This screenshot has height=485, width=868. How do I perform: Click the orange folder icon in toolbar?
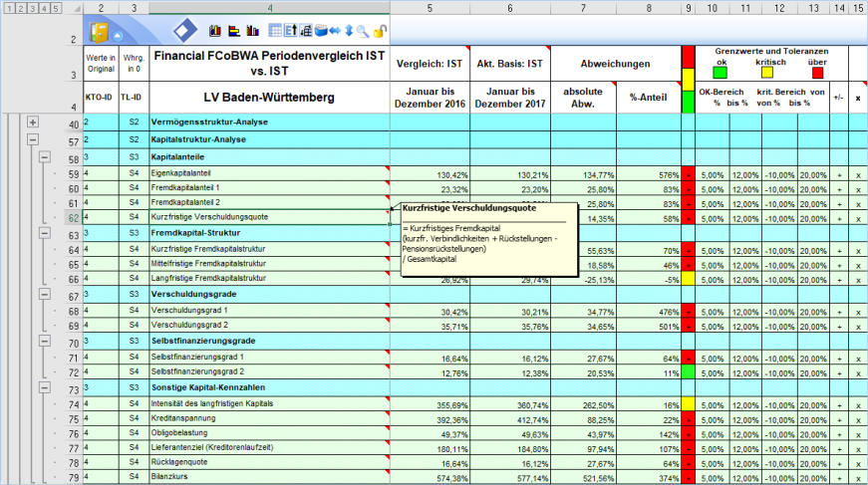click(100, 30)
